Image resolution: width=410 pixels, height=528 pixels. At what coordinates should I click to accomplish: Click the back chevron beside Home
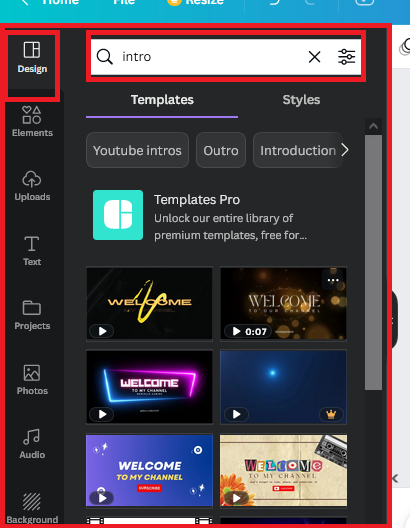pos(24,2)
